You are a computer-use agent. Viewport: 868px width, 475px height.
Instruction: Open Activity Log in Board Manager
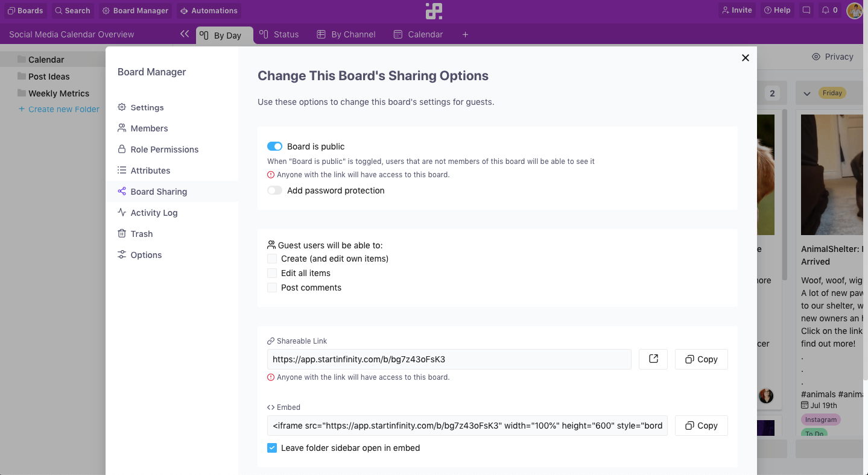(154, 213)
